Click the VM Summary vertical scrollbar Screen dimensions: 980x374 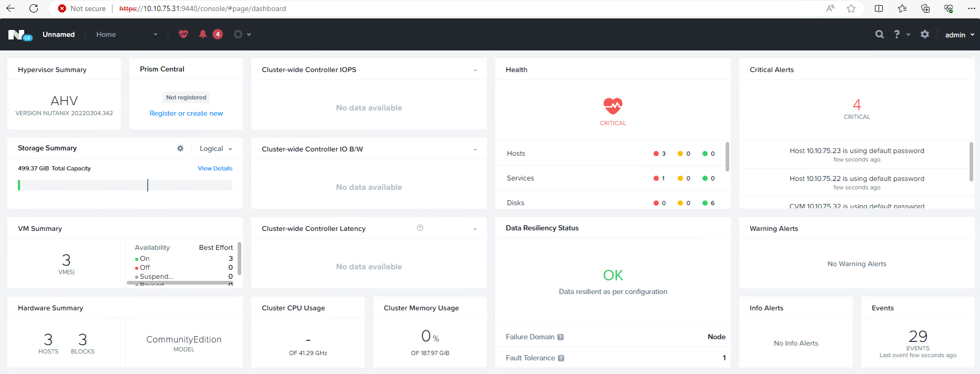point(239,258)
